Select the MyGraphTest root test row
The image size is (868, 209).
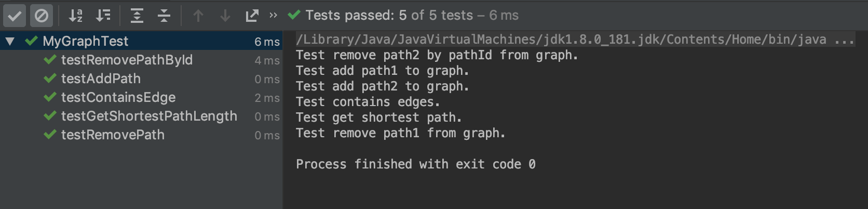coord(86,41)
